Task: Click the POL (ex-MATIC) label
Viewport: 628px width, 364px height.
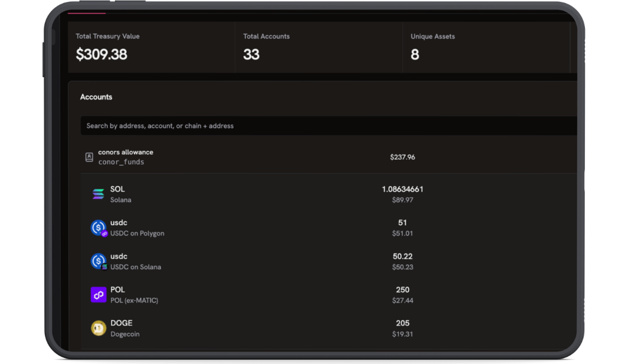Action: click(134, 300)
